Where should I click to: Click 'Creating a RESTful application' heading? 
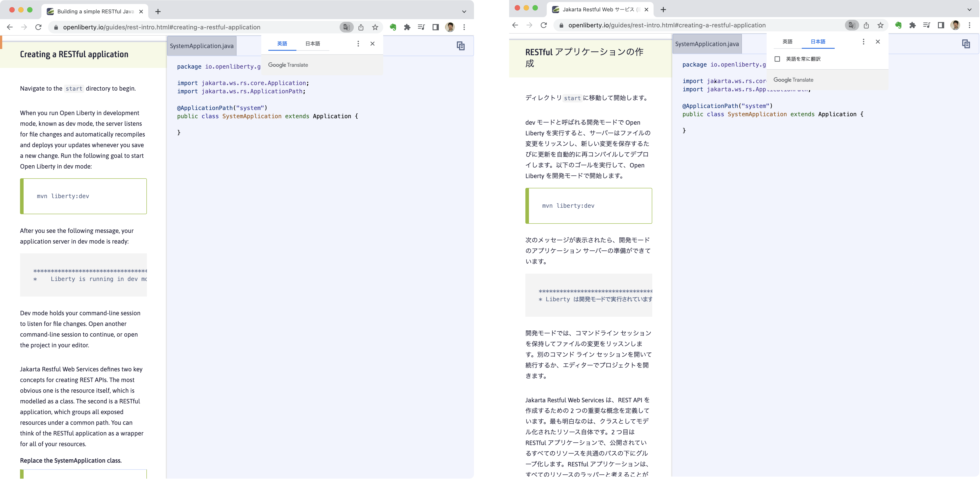pyautogui.click(x=74, y=54)
